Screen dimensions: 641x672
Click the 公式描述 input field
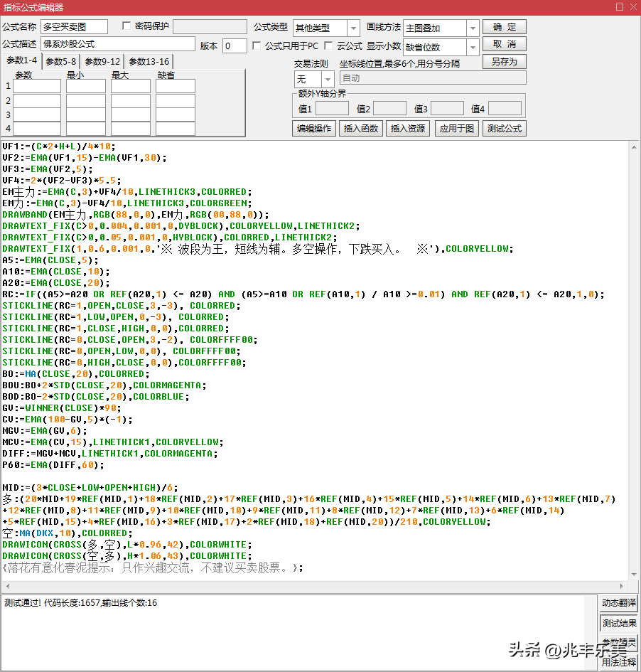tap(118, 43)
